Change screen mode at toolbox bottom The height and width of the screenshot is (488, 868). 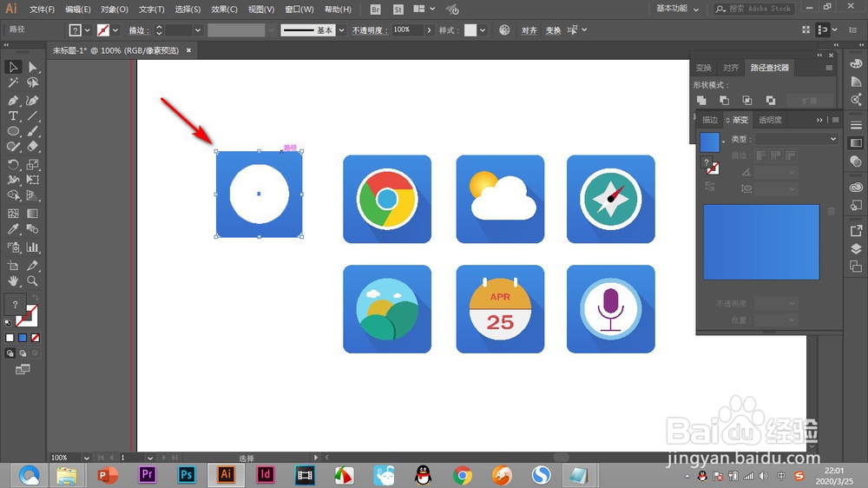point(23,369)
